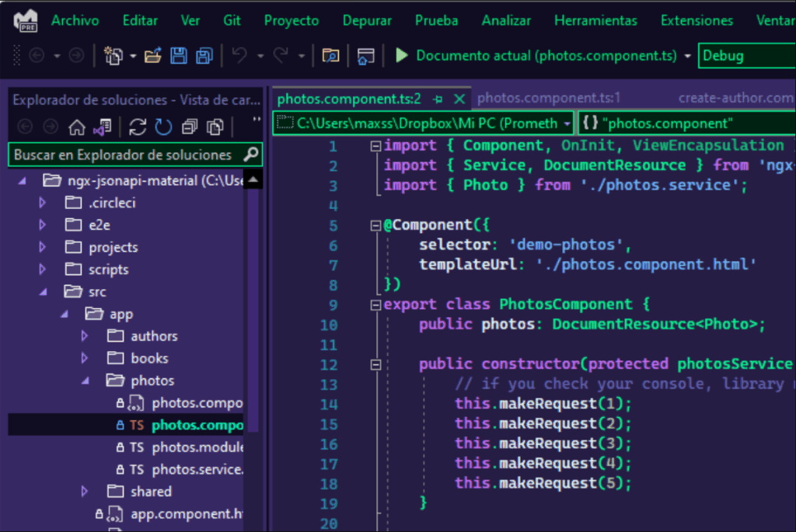Click the Visual Studio Preview logo icon
The height and width of the screenshot is (532, 796).
pyautogui.click(x=26, y=21)
